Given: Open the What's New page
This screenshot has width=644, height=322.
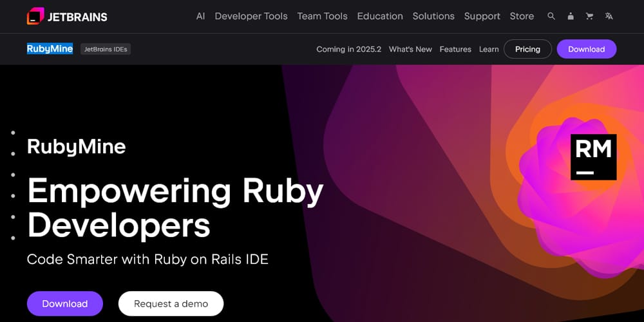Looking at the screenshot, I should coord(410,50).
